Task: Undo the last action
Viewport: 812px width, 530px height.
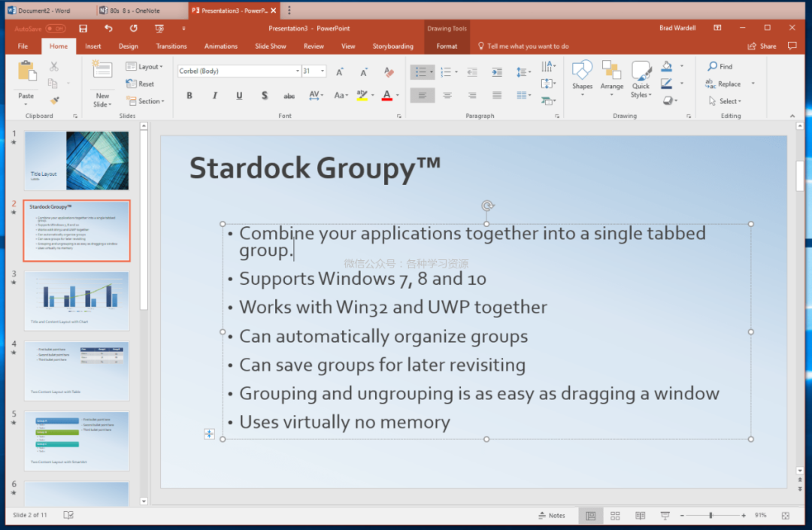Action: (108, 29)
